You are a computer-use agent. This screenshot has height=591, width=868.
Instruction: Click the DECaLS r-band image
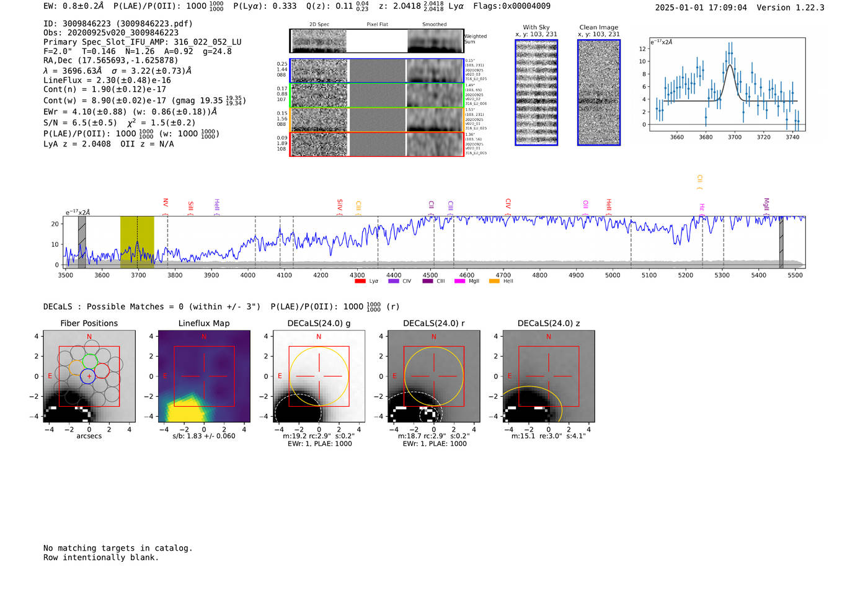click(433, 376)
